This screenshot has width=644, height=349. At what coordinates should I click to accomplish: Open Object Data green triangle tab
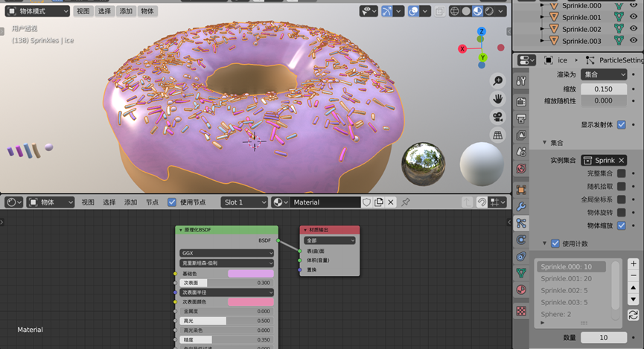tap(521, 272)
